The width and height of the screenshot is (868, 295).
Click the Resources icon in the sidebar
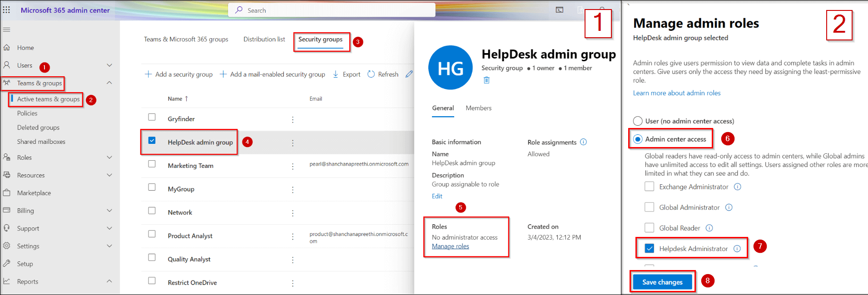pyautogui.click(x=6, y=175)
